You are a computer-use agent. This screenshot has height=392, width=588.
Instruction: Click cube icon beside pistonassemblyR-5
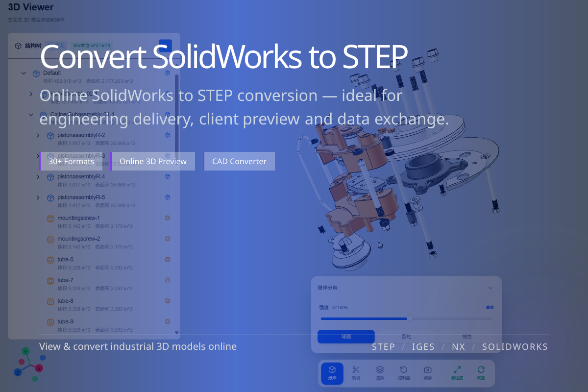(50, 197)
